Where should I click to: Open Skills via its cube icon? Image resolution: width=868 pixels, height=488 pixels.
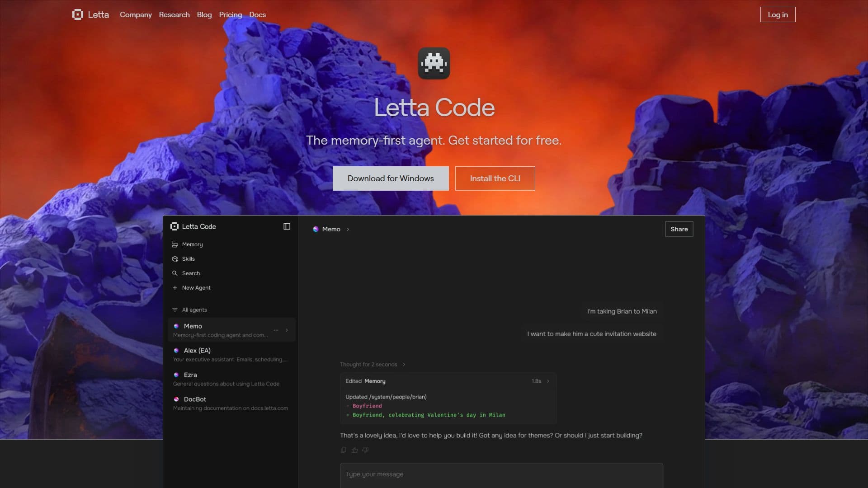(175, 259)
